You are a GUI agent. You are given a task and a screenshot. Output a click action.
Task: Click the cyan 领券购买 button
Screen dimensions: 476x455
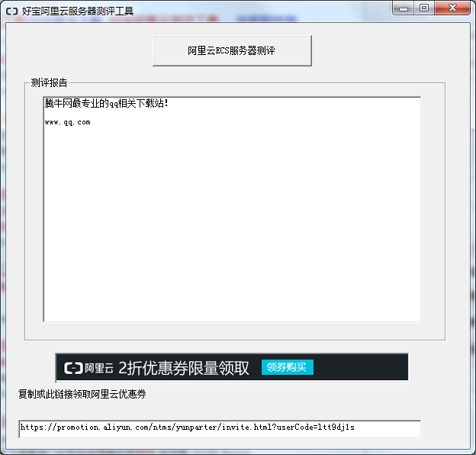point(287,367)
